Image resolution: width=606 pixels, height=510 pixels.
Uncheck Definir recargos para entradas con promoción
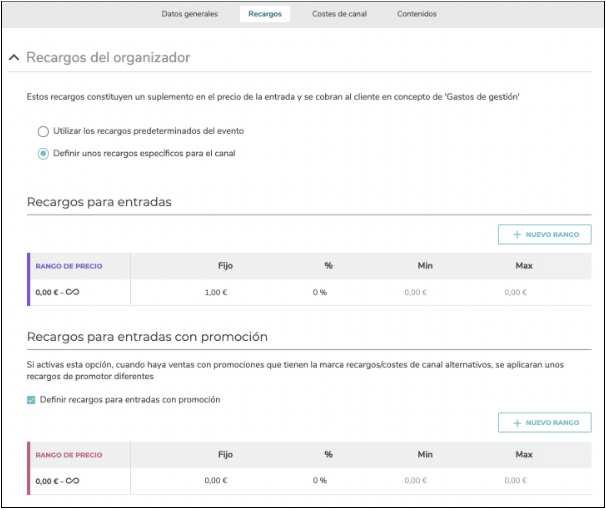(x=31, y=400)
